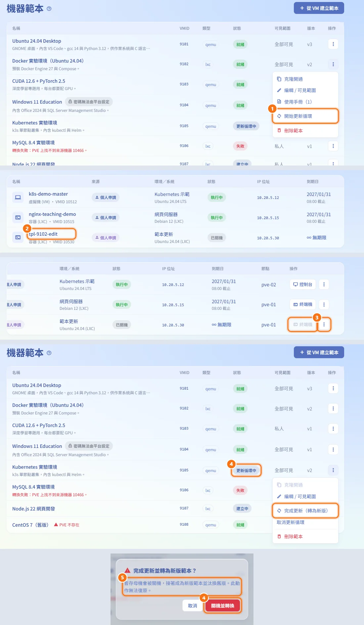Click 更新循環中 status badge in the lower template list
Screen dimensions: 364x625
[246, 470]
